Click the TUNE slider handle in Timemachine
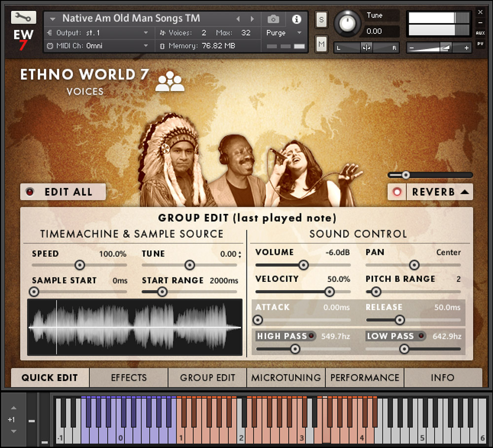The width and height of the screenshot is (493, 448). click(190, 265)
